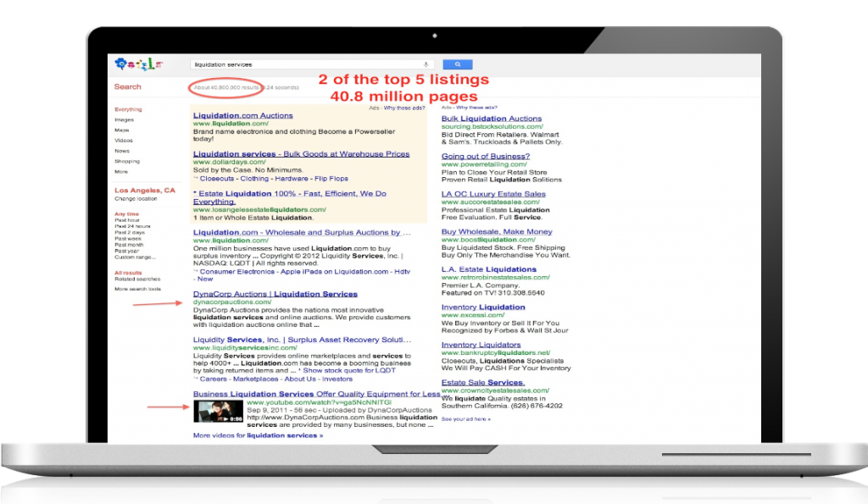This screenshot has height=504, width=868.
Task: Click Related searches option
Action: 137,280
